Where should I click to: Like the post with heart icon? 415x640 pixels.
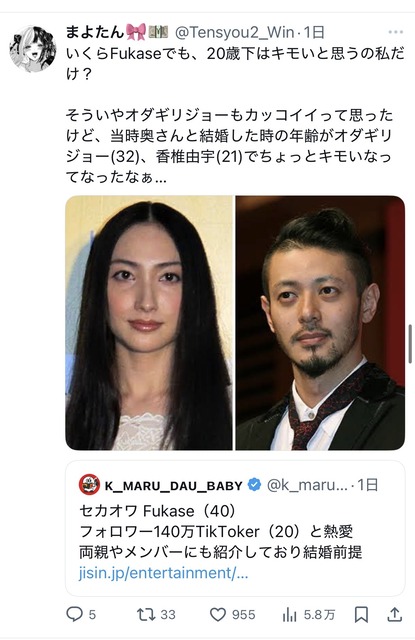[x=217, y=614]
